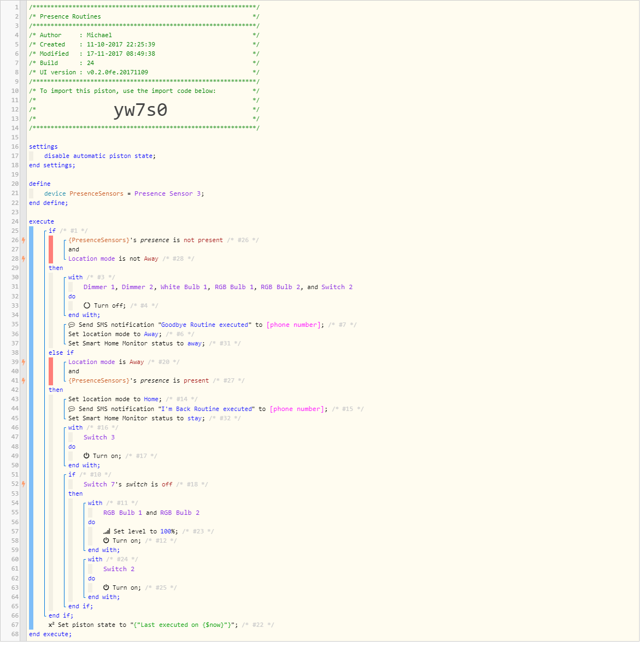The width and height of the screenshot is (644, 646).
Task: Click UI version v0.2.0fe.20171109 comment
Action: coord(144,73)
